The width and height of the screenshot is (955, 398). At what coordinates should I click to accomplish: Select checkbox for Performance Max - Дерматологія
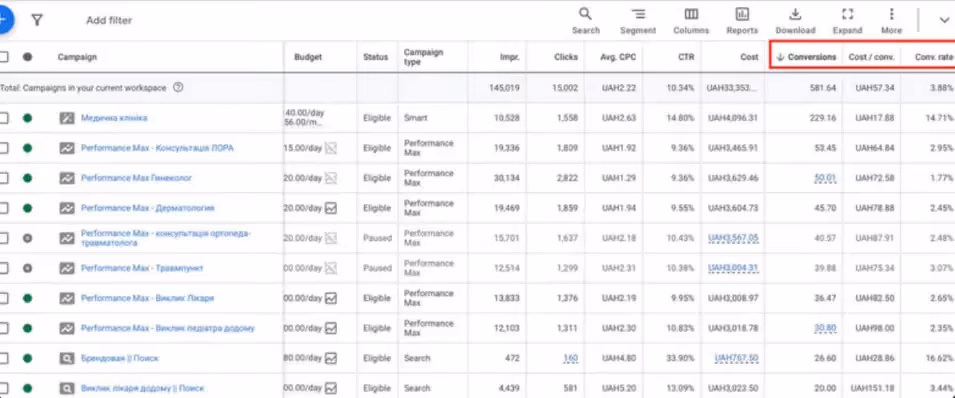(4, 208)
